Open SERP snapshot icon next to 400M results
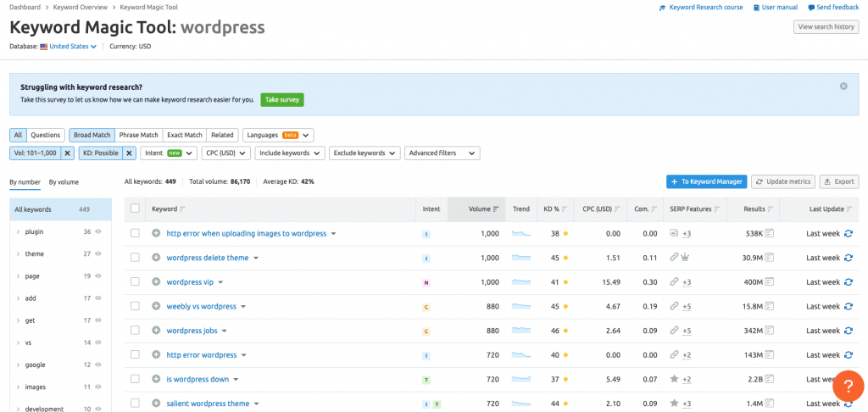Viewport: 868px width, 412px height. click(769, 281)
